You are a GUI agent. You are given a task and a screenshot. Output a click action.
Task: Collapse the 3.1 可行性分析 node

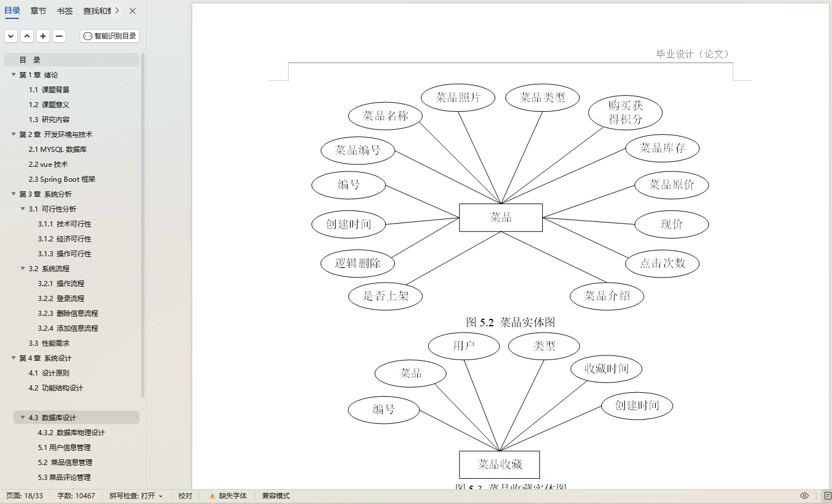coord(23,209)
